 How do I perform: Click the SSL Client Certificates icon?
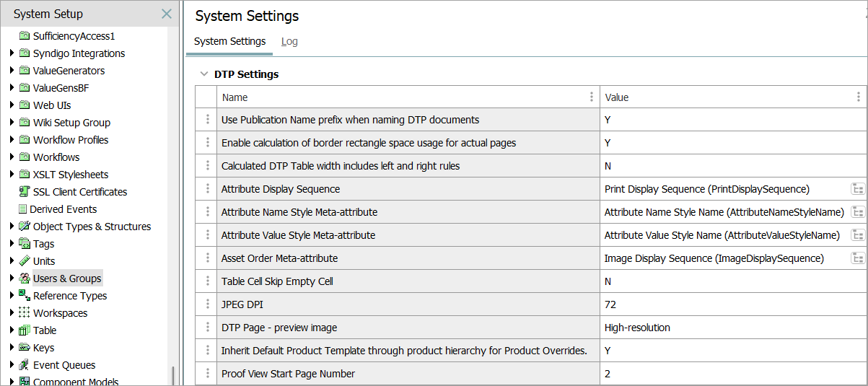click(25, 192)
